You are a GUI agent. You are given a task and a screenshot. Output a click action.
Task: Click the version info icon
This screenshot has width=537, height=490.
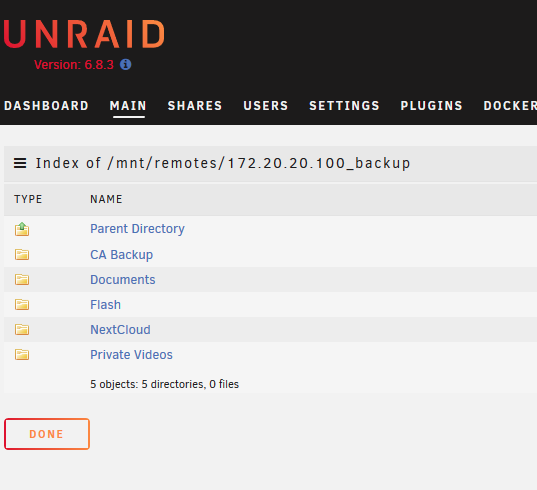[125, 64]
